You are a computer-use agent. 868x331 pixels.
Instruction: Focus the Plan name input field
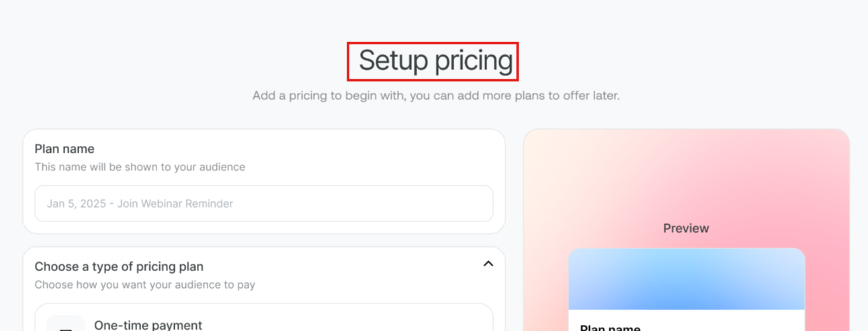click(x=264, y=204)
